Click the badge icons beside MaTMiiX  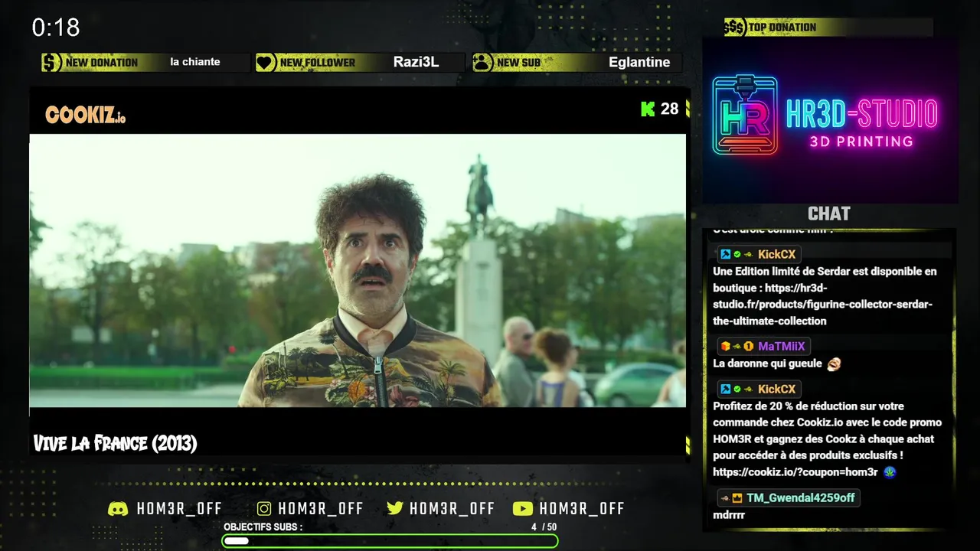(738, 347)
